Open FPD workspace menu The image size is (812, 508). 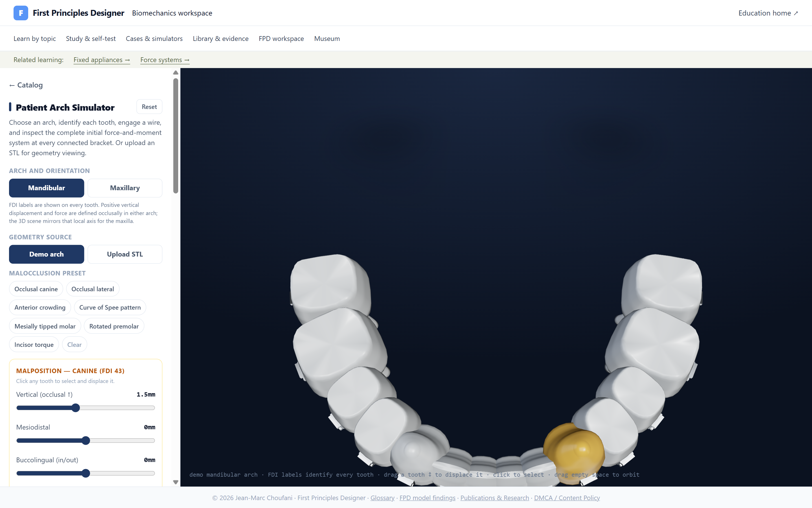coord(281,39)
